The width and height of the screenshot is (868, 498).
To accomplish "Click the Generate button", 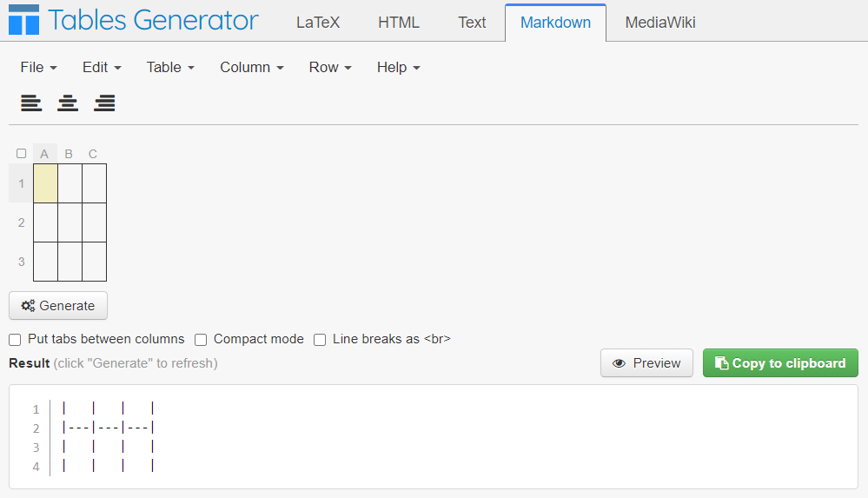I will [58, 306].
